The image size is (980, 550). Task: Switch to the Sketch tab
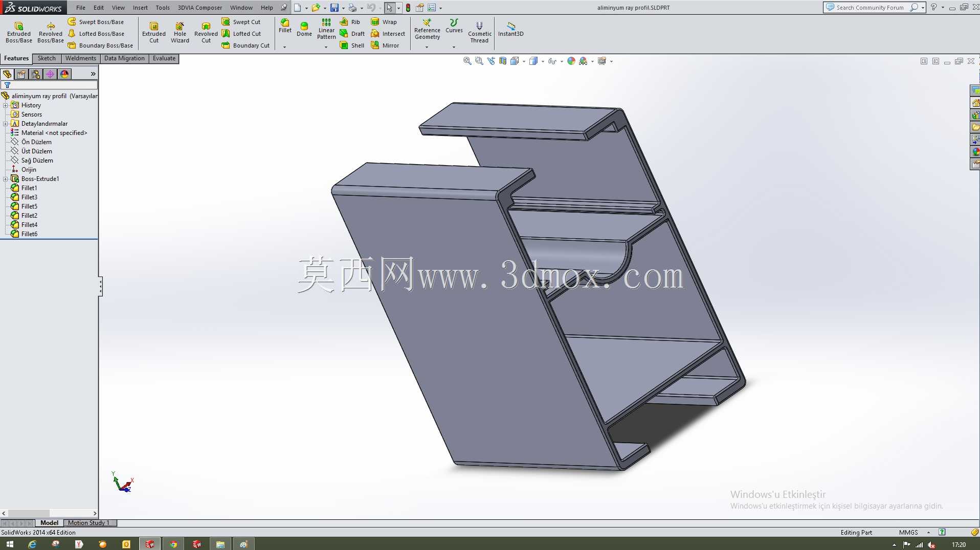point(47,58)
